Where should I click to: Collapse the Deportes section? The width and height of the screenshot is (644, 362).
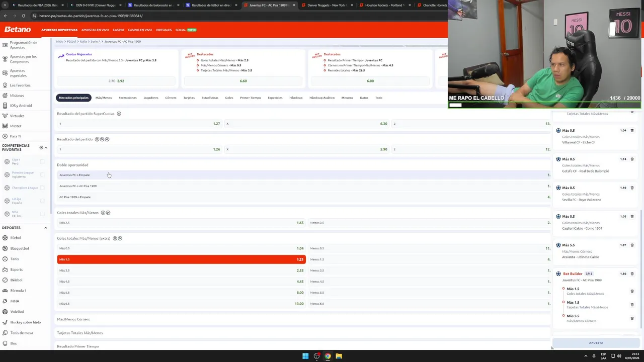click(46, 228)
